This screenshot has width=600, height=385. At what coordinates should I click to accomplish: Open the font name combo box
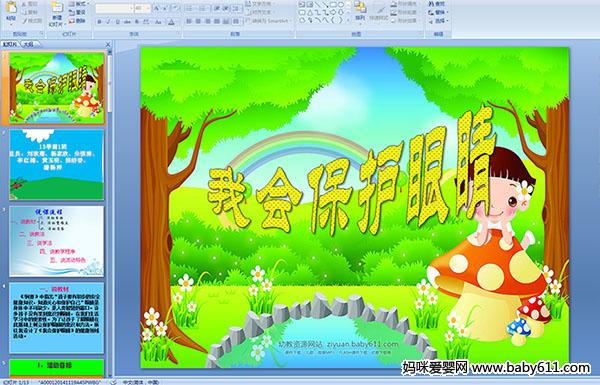coord(114,8)
